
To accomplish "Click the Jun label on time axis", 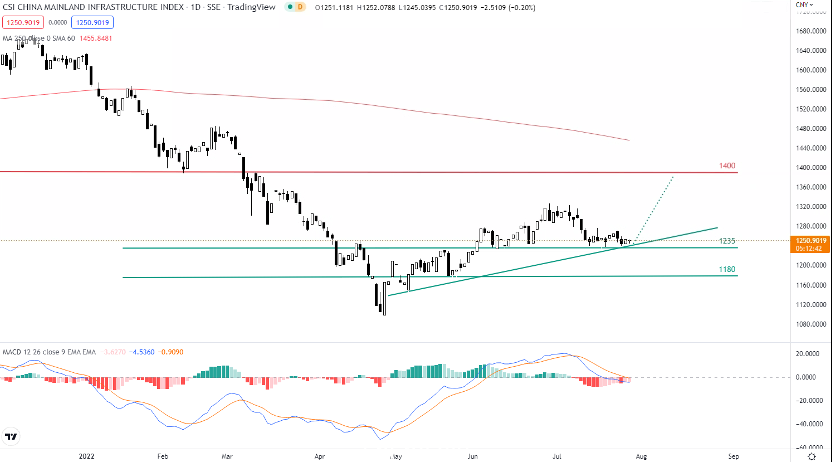I will [x=473, y=456].
